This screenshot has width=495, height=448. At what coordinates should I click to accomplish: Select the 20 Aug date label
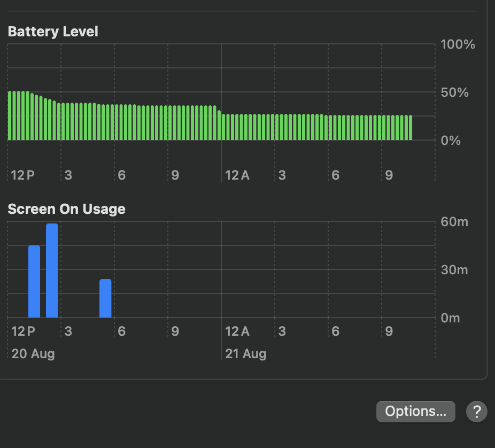pyautogui.click(x=33, y=354)
